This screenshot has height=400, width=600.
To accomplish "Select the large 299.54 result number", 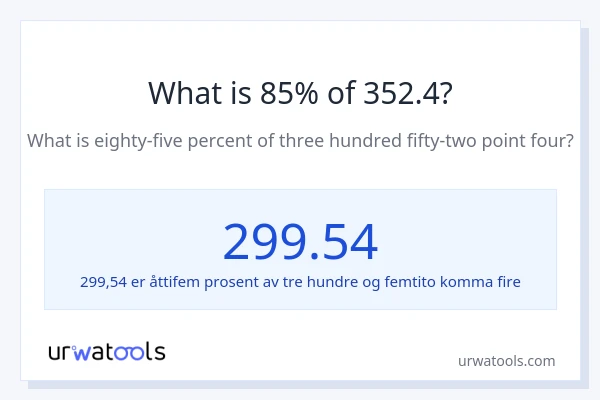I will [x=300, y=241].
